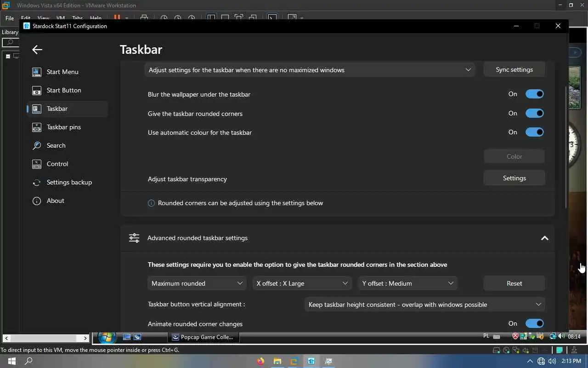Click 'Taskbar button vertical alignment' label
588x368 pixels.
tap(196, 304)
